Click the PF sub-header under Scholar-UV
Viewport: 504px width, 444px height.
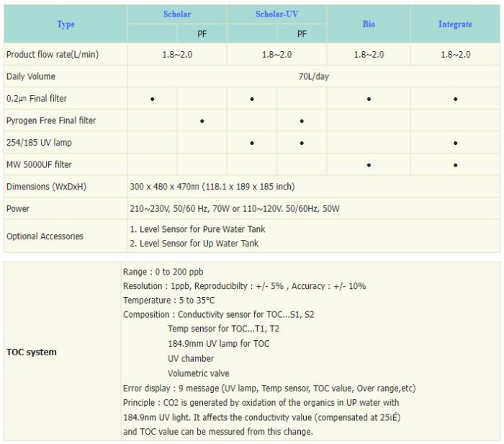(x=302, y=33)
